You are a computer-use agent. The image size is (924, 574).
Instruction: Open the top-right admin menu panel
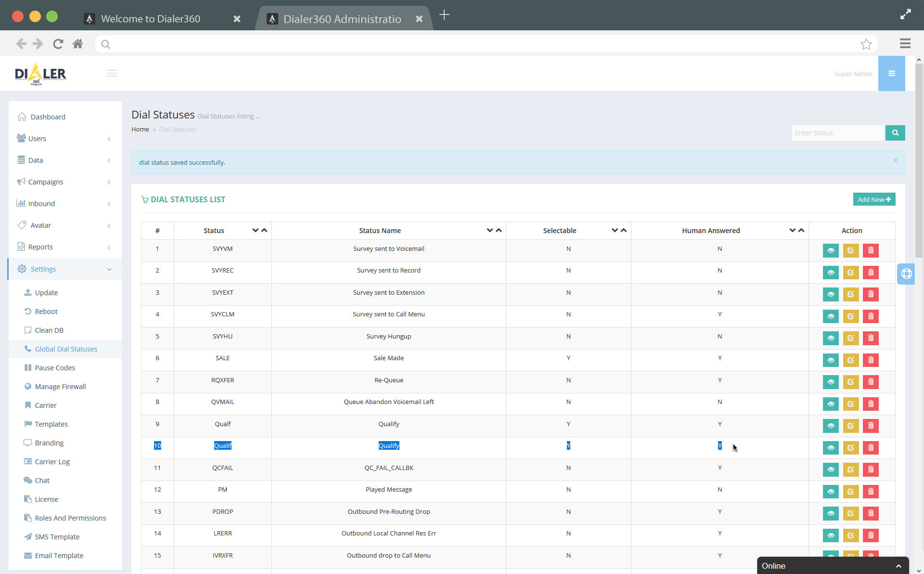point(892,73)
